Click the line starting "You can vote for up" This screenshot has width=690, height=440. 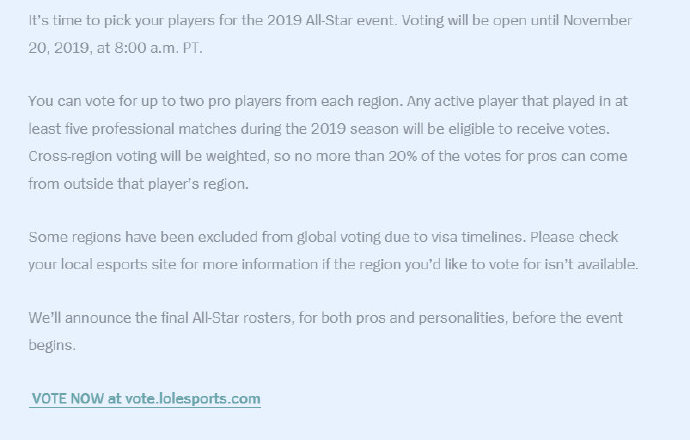(x=328, y=101)
